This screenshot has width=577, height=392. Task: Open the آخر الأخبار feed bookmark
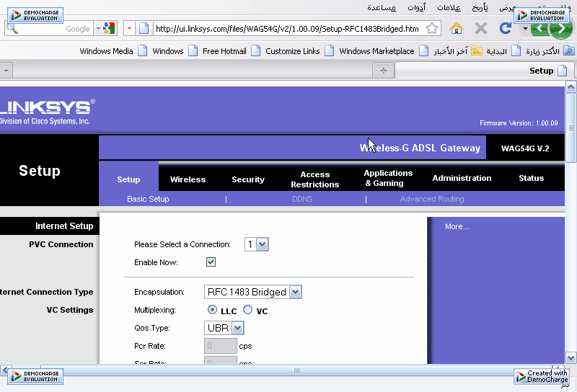(x=458, y=51)
